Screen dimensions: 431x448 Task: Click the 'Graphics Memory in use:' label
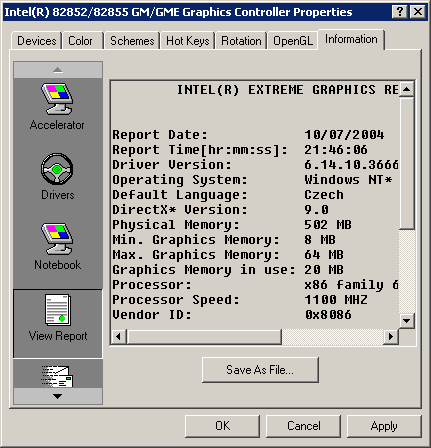204,270
